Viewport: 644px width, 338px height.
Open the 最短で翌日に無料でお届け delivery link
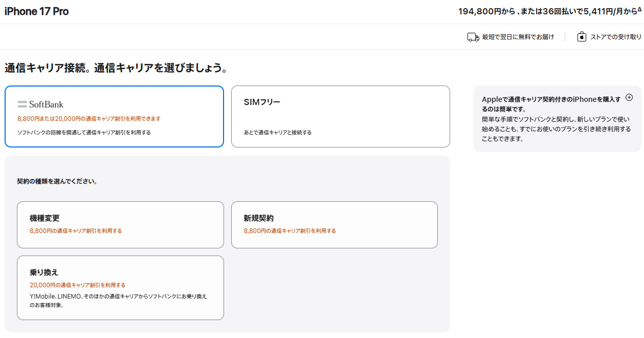518,37
